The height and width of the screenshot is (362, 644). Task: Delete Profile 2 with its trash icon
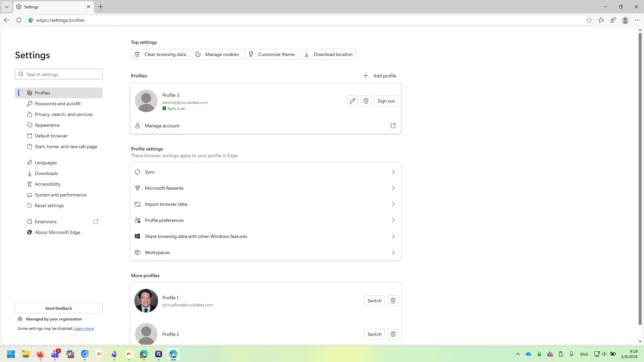pyautogui.click(x=393, y=334)
